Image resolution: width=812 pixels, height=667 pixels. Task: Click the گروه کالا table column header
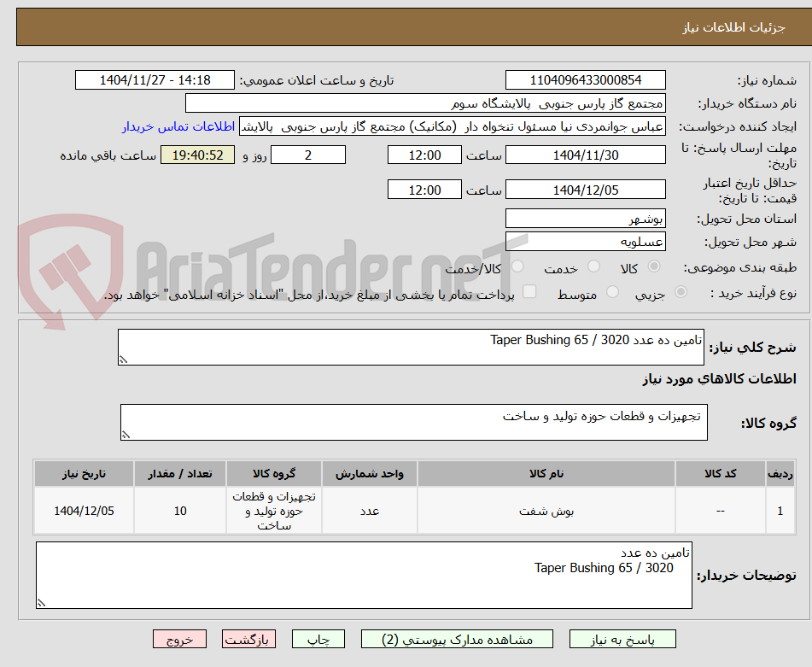274,474
